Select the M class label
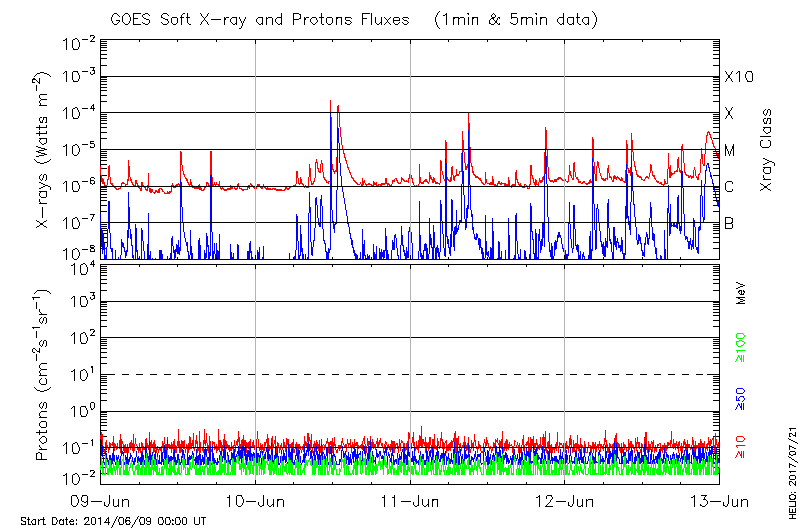Image resolution: width=800 pixels, height=530 pixels. pos(730,151)
